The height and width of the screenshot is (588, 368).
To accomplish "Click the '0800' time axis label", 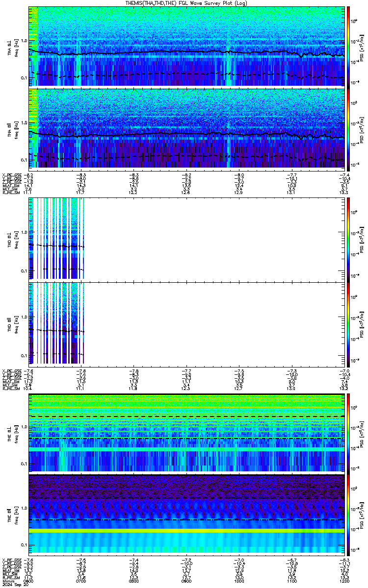I will pyautogui.click(x=134, y=581).
